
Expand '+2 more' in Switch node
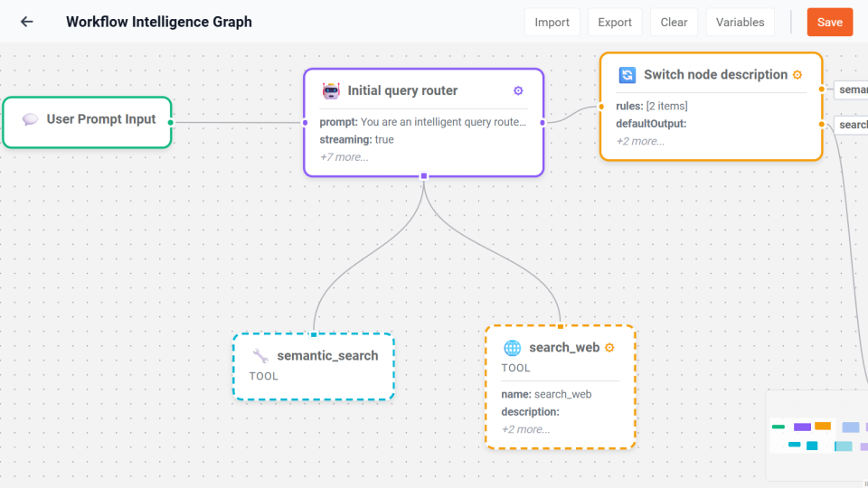coord(640,141)
